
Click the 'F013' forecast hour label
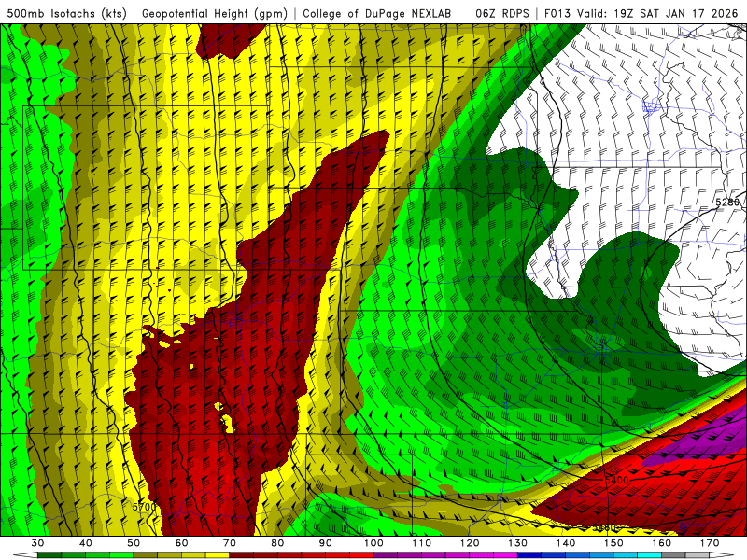tap(557, 14)
